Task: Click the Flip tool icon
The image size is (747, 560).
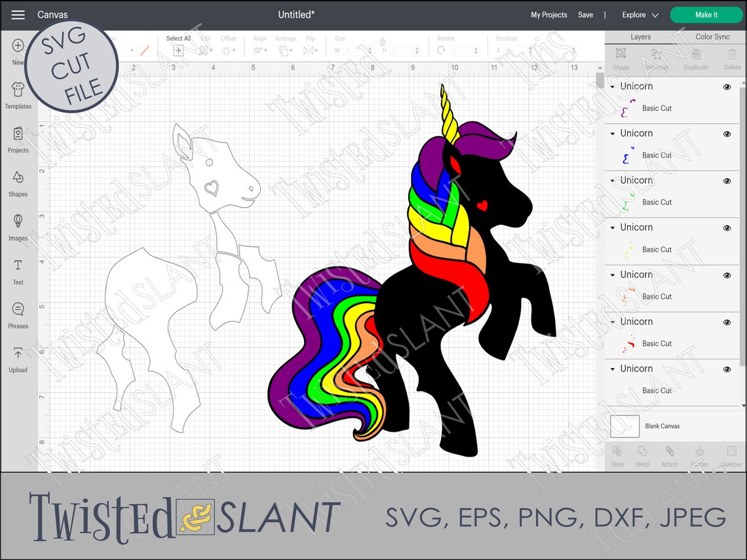Action: 309,50
